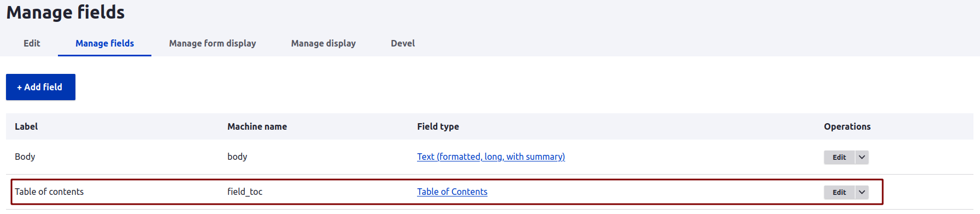This screenshot has height=214, width=980.
Task: Follow the Table of Contents field type link
Action: click(452, 192)
